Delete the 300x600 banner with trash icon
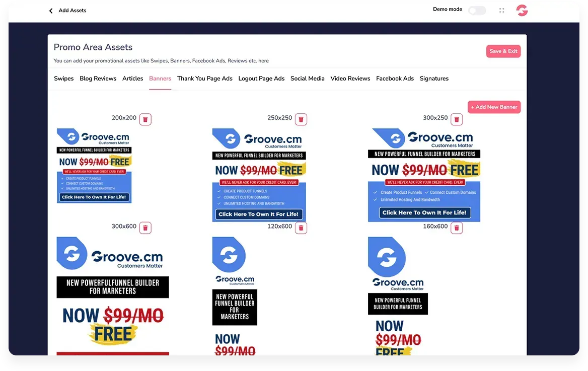Viewport: 588px width, 371px height. tap(145, 228)
